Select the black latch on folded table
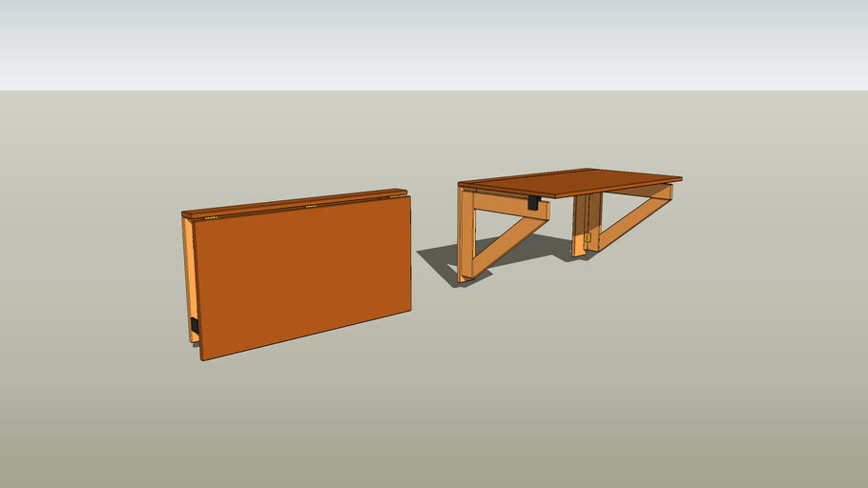 point(195,326)
